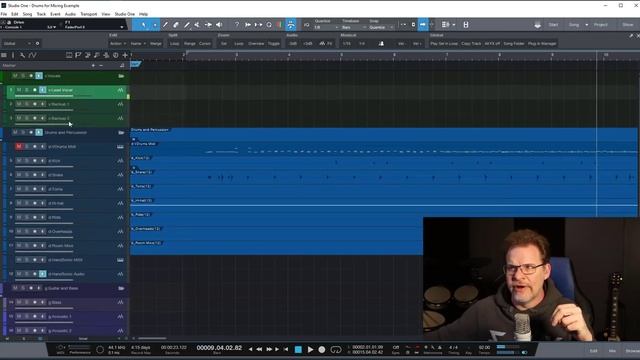Select the Eraser tool

pyautogui.click(x=176, y=25)
